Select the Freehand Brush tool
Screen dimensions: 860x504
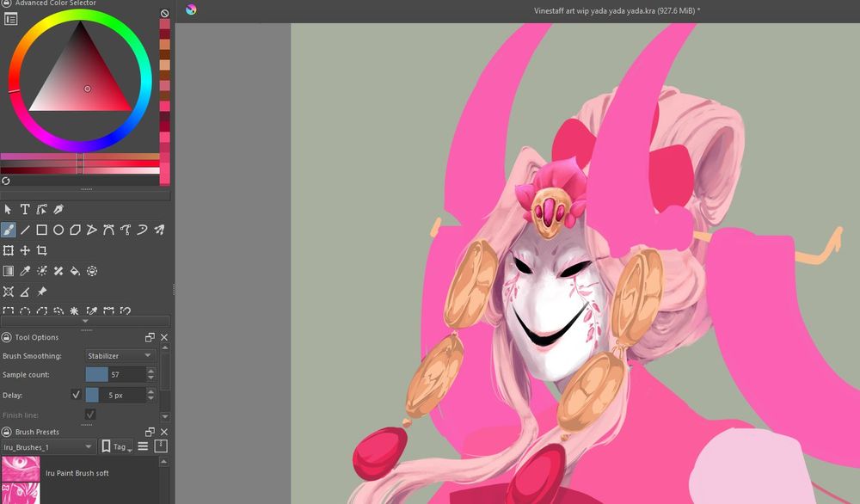(9, 230)
